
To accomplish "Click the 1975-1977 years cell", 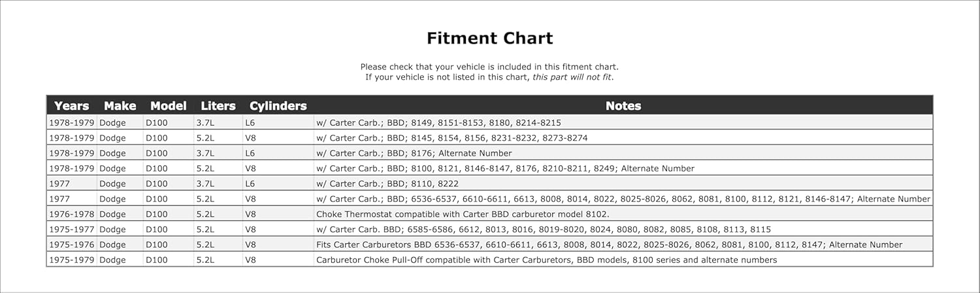I will (72, 230).
